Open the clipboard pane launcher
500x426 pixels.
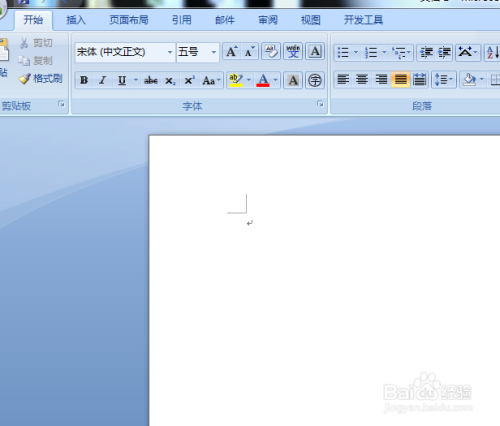click(x=61, y=104)
